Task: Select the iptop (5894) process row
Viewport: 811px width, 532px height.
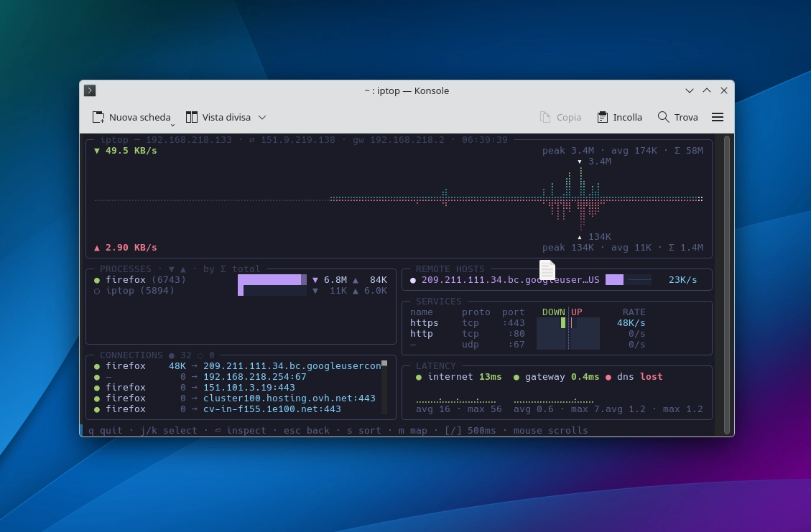Action: (x=241, y=291)
